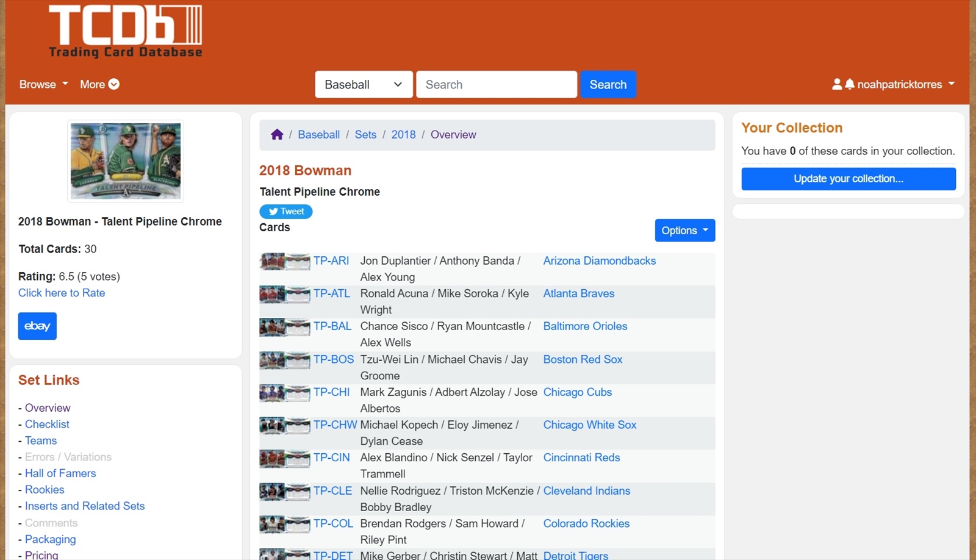This screenshot has height=560, width=976.
Task: Open card number TP-ATL
Action: (x=332, y=293)
